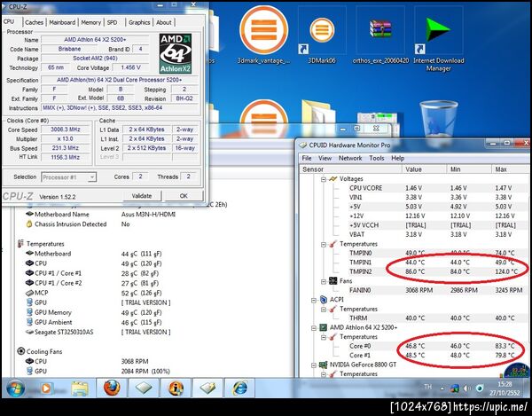Select the Motherboard temperature sensor icon
532x416 pixels.
[x=29, y=253]
